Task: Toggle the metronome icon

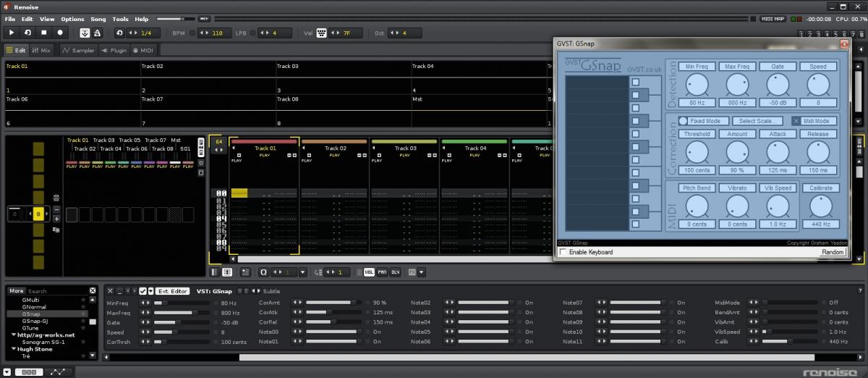Action: pyautogui.click(x=98, y=33)
